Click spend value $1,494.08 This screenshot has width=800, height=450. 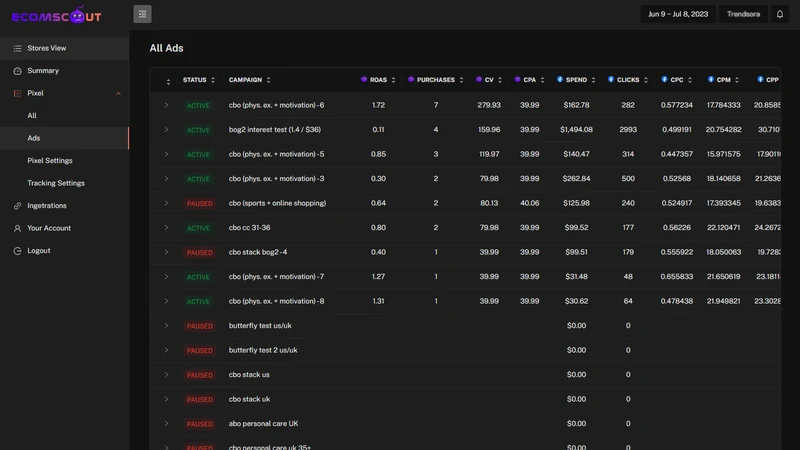576,130
